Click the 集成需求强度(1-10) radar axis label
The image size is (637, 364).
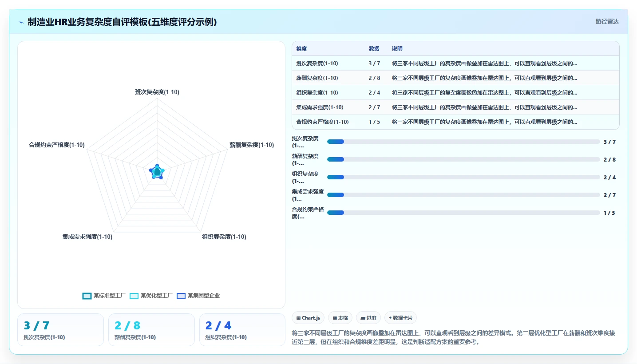[x=87, y=237]
